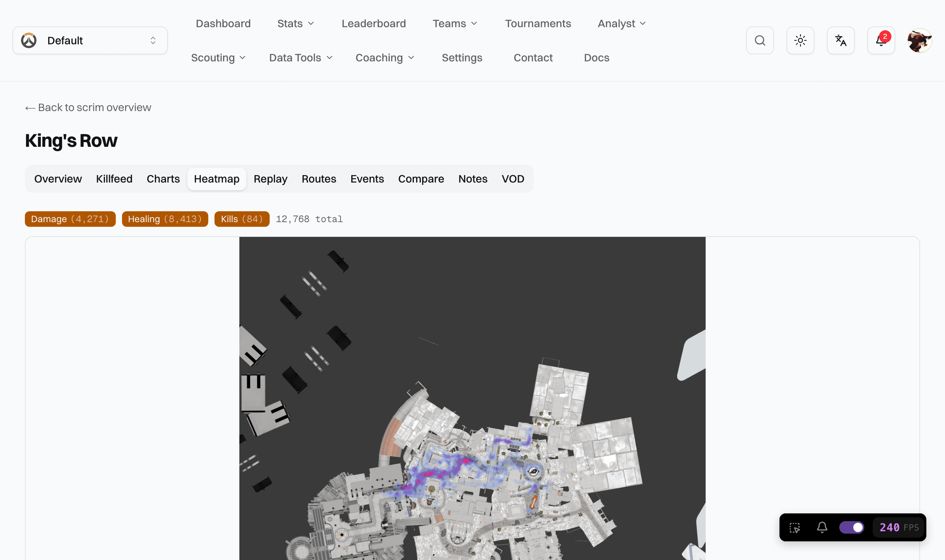Image resolution: width=945 pixels, height=560 pixels.
Task: Toggle the purple switch in dev toolbar
Action: 851,527
